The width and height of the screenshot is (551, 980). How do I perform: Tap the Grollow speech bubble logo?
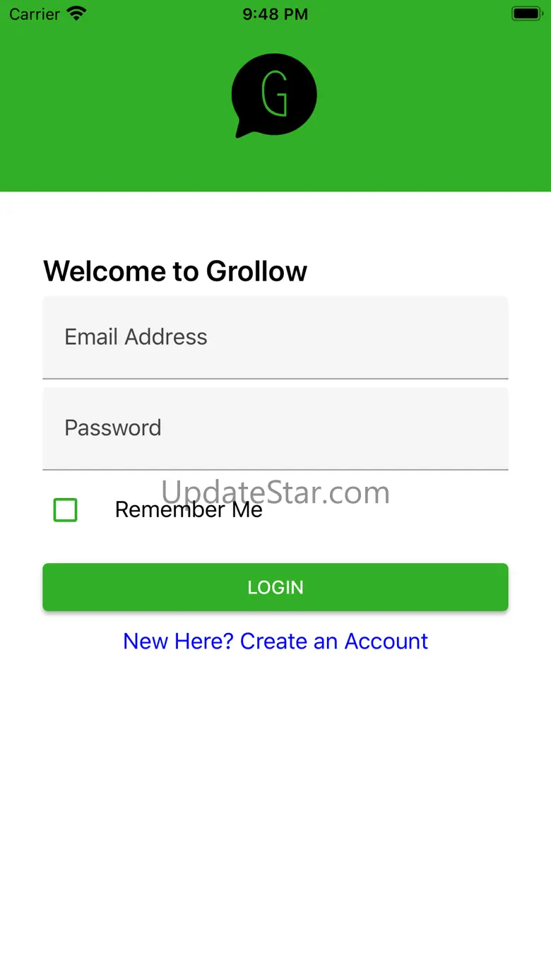click(274, 95)
